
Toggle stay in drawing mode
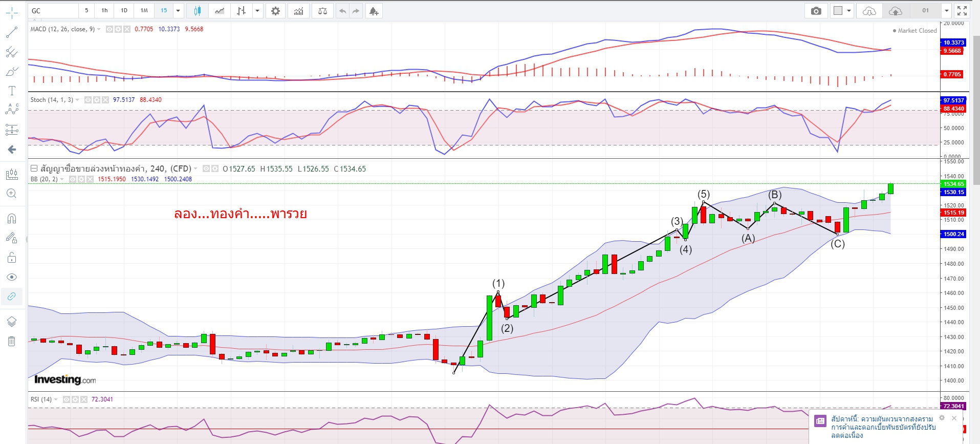(x=12, y=238)
